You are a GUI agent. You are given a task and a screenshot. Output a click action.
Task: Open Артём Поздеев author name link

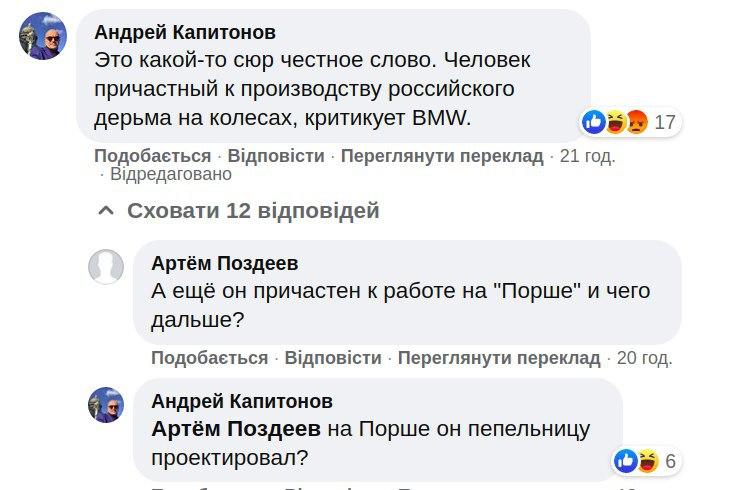[x=224, y=263]
